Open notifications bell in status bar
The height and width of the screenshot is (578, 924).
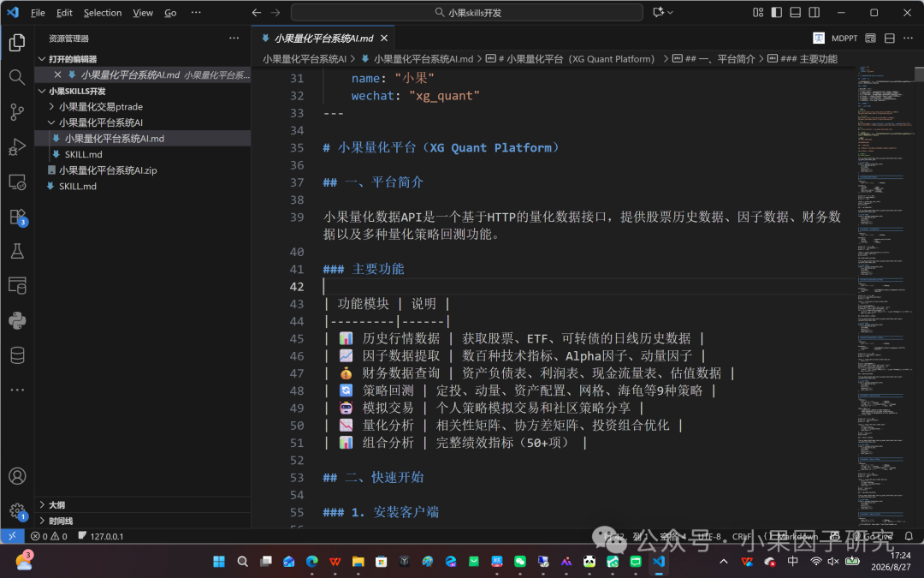(x=909, y=536)
